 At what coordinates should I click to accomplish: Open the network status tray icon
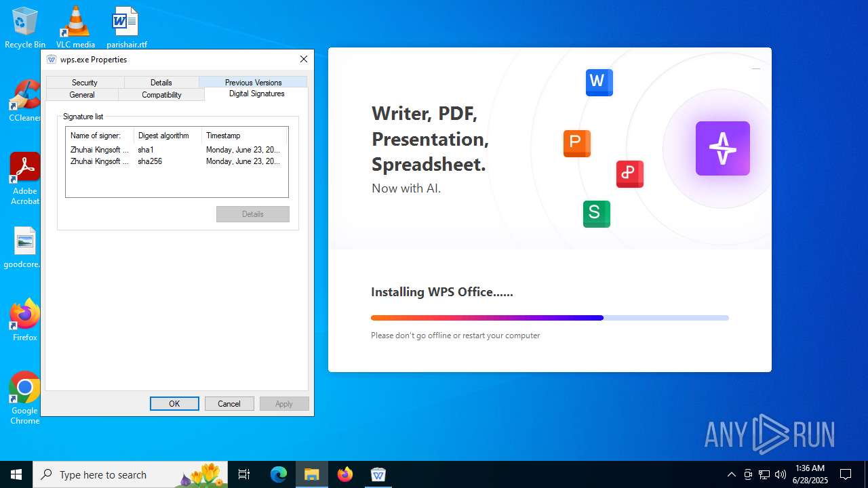pos(764,474)
